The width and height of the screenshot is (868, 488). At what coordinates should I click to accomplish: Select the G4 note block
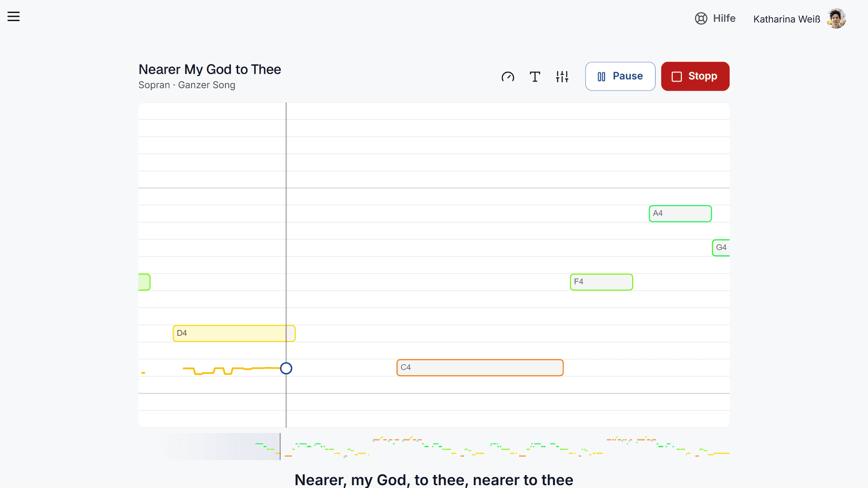(721, 248)
